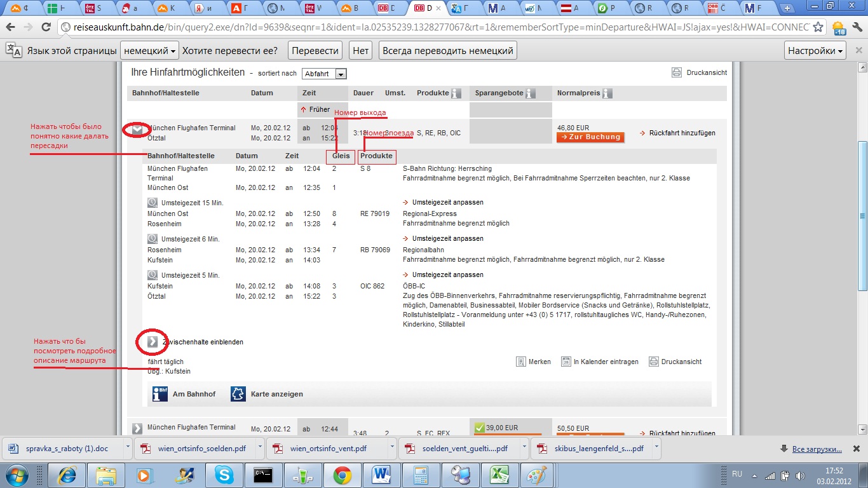Click the Karte anzeigen map icon

click(238, 394)
